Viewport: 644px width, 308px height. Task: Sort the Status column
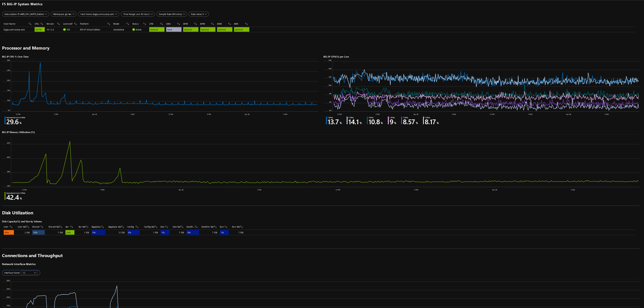click(x=145, y=24)
